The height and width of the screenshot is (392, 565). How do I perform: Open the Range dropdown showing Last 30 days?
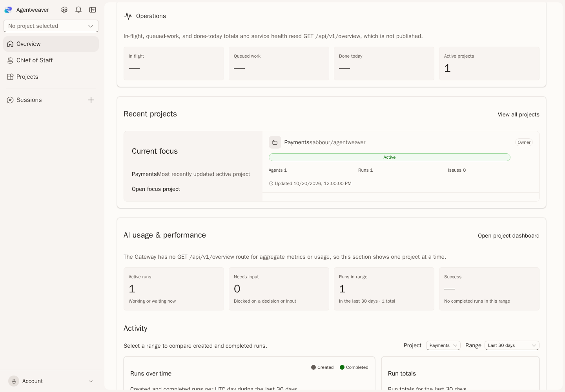(512, 345)
